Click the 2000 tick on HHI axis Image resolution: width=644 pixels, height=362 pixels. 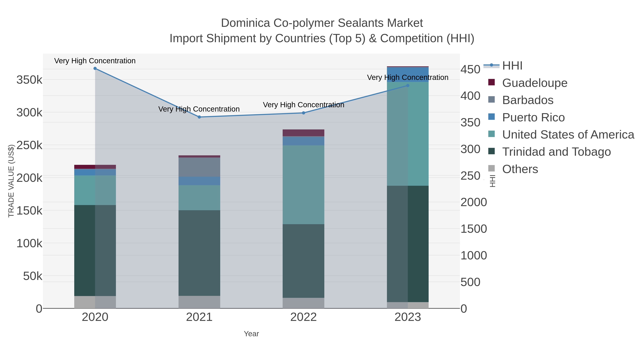pos(474,202)
